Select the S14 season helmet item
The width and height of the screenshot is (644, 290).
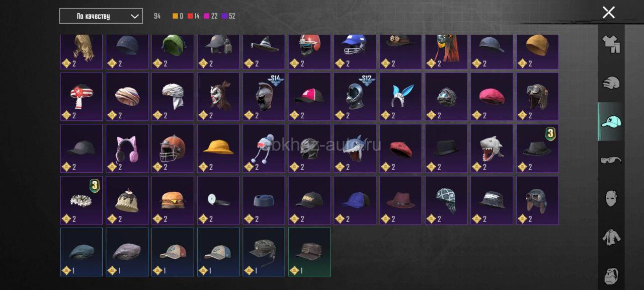click(264, 97)
